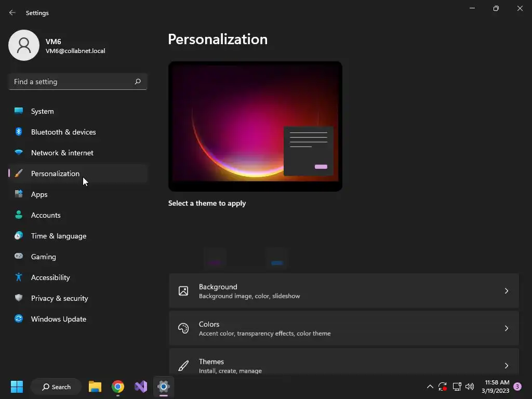Click the Privacy & security shield icon
532x399 pixels.
click(19, 298)
